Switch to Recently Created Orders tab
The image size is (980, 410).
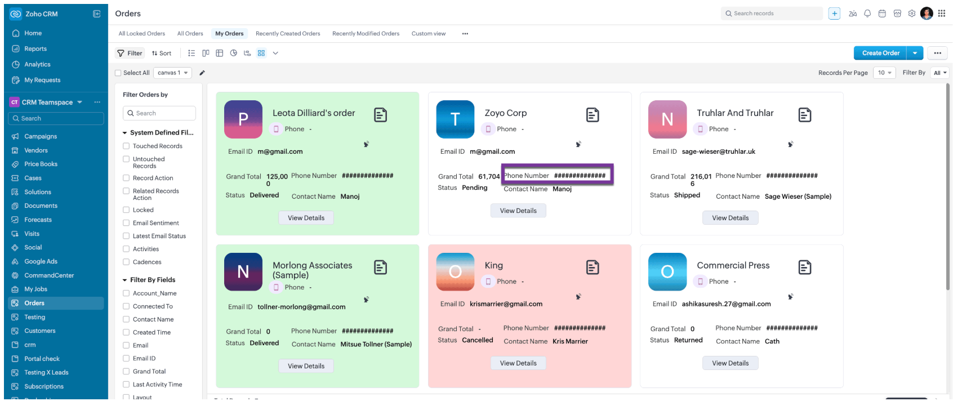tap(287, 34)
